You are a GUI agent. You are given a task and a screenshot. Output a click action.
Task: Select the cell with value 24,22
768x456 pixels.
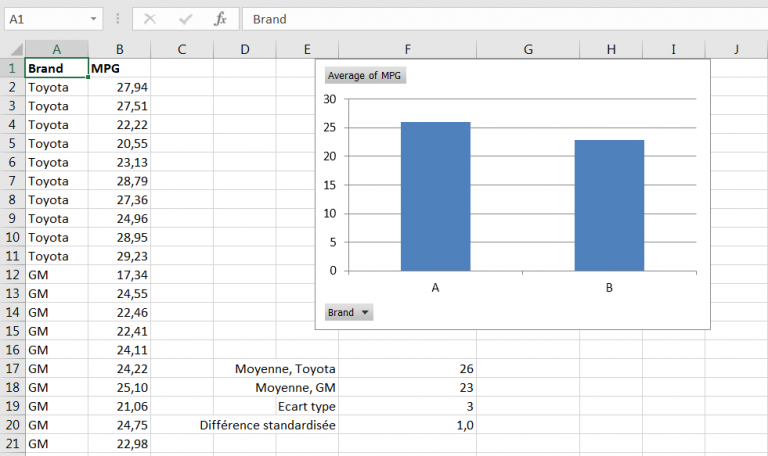pyautogui.click(x=120, y=368)
